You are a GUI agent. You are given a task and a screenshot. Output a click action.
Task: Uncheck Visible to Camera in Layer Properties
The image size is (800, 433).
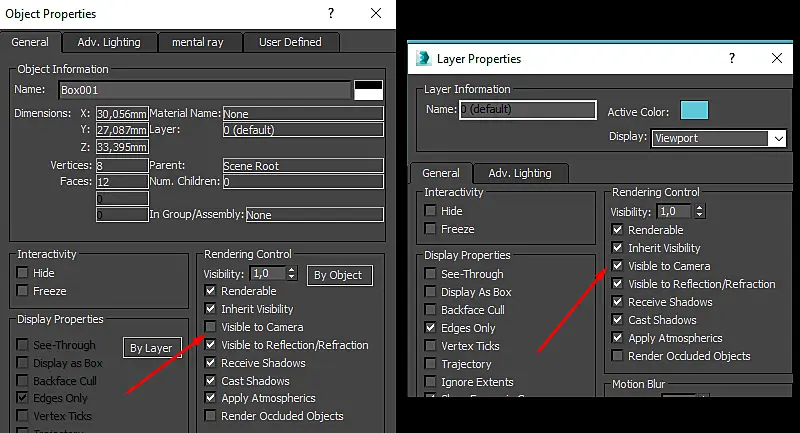pyautogui.click(x=617, y=266)
